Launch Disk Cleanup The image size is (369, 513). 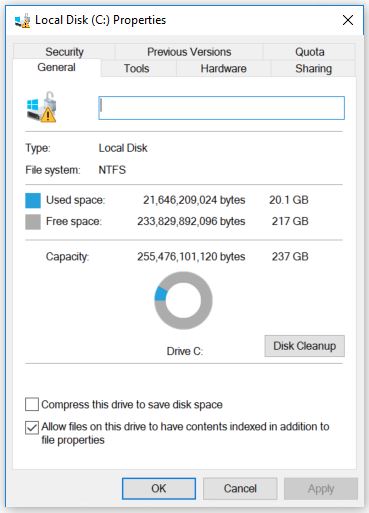pyautogui.click(x=304, y=346)
